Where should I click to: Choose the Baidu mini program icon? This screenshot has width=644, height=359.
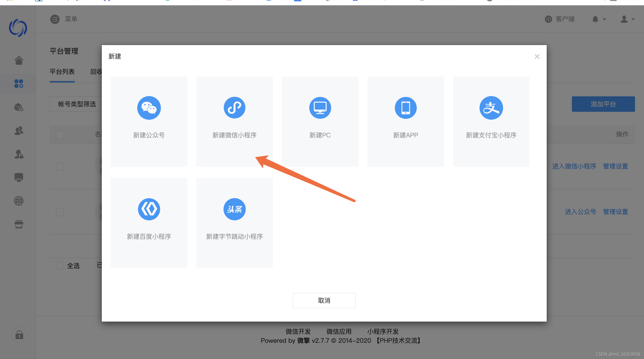149,209
